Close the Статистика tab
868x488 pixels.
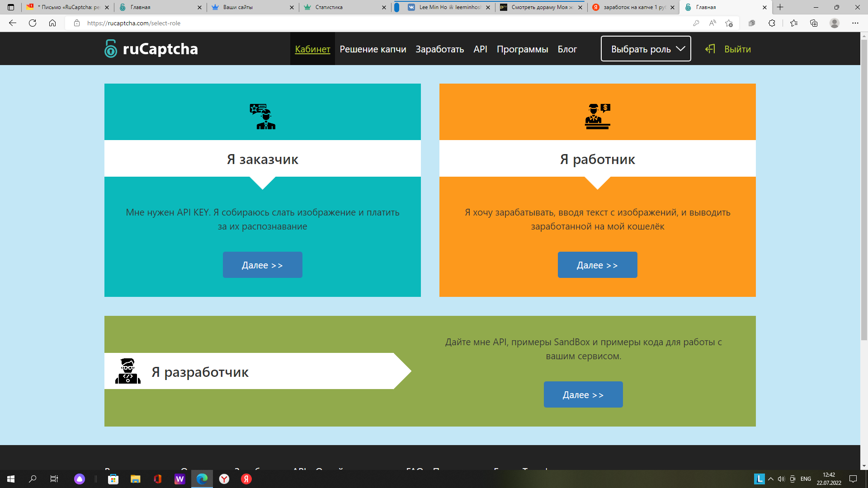pyautogui.click(x=384, y=7)
